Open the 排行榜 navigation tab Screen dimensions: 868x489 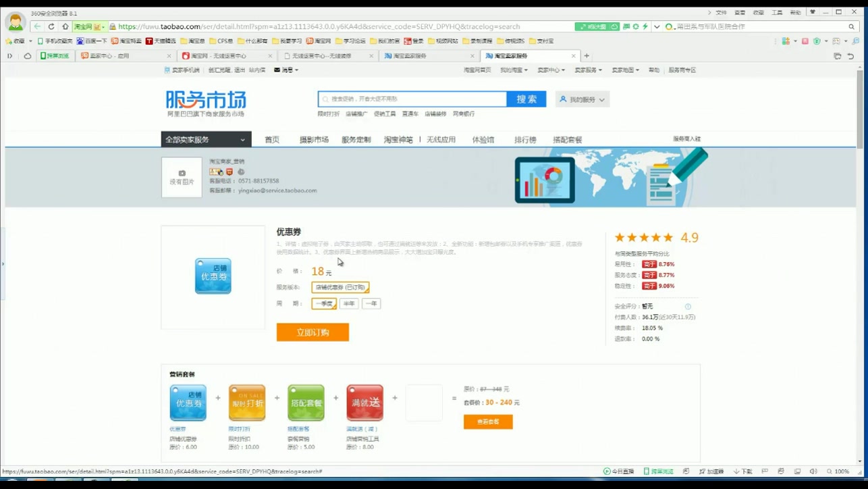click(x=525, y=140)
